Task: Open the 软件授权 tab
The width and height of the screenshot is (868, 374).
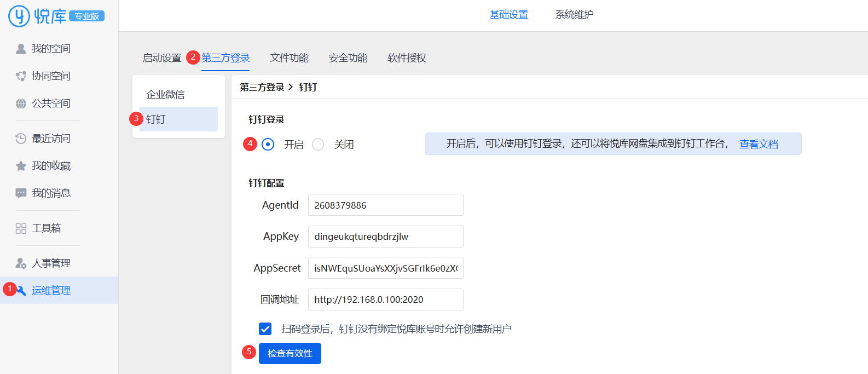Action: tap(407, 58)
